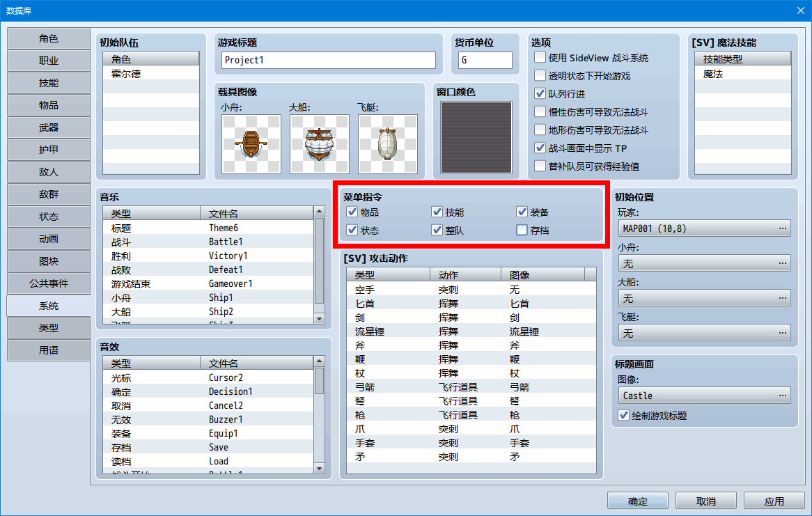Open the title screen image Castle selector
Image resolution: width=812 pixels, height=516 pixels.
704,396
